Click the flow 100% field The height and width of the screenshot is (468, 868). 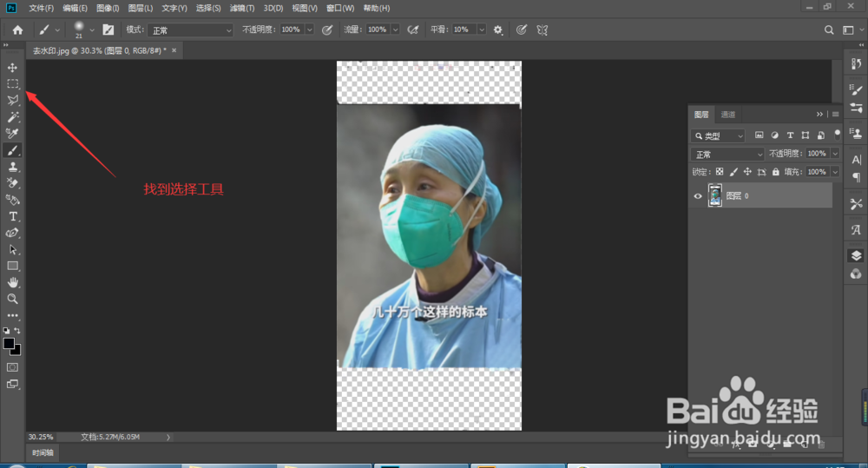(378, 30)
